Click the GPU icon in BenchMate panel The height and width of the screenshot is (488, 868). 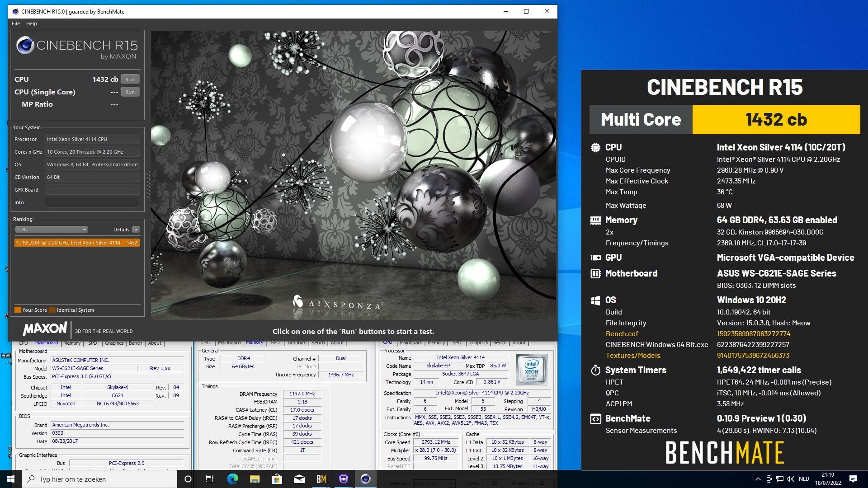click(x=595, y=258)
